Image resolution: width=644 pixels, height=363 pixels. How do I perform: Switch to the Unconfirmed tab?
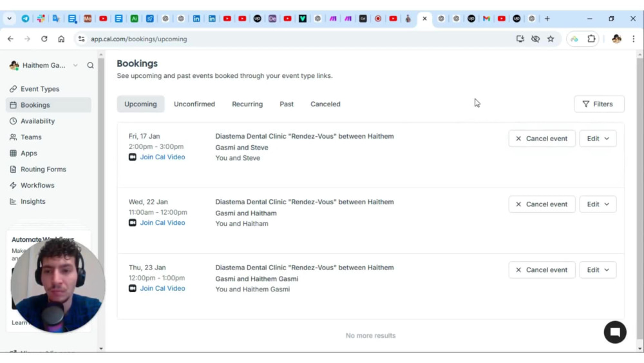194,104
